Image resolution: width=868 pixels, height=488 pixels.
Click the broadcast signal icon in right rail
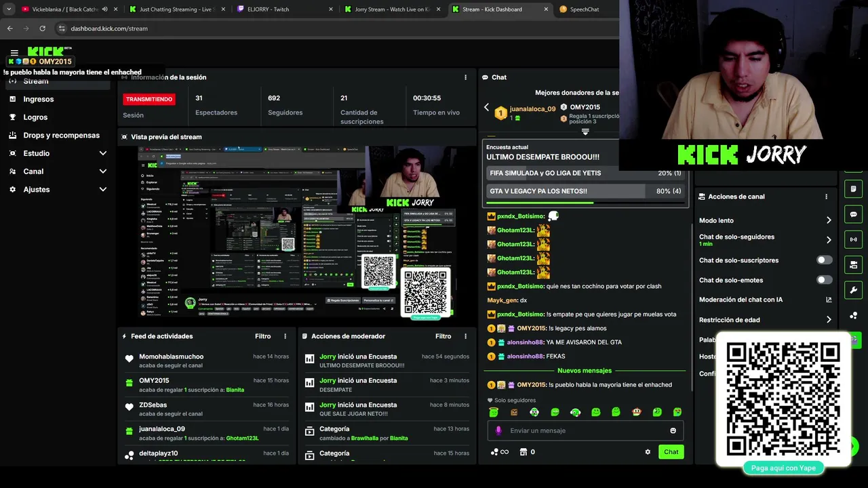coord(853,239)
